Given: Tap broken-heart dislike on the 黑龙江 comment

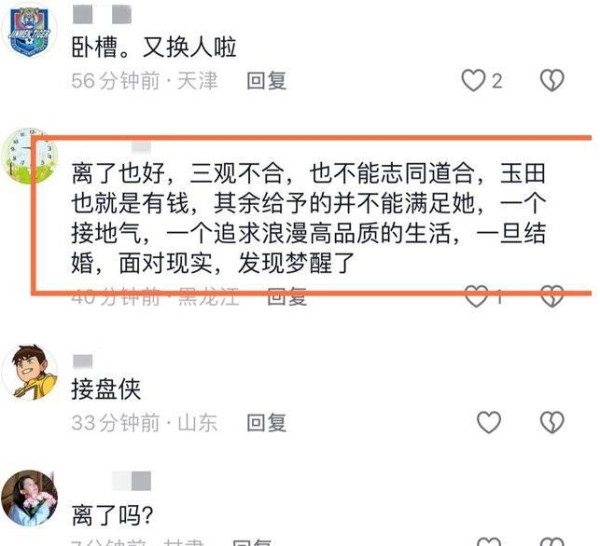Looking at the screenshot, I should 552,297.
